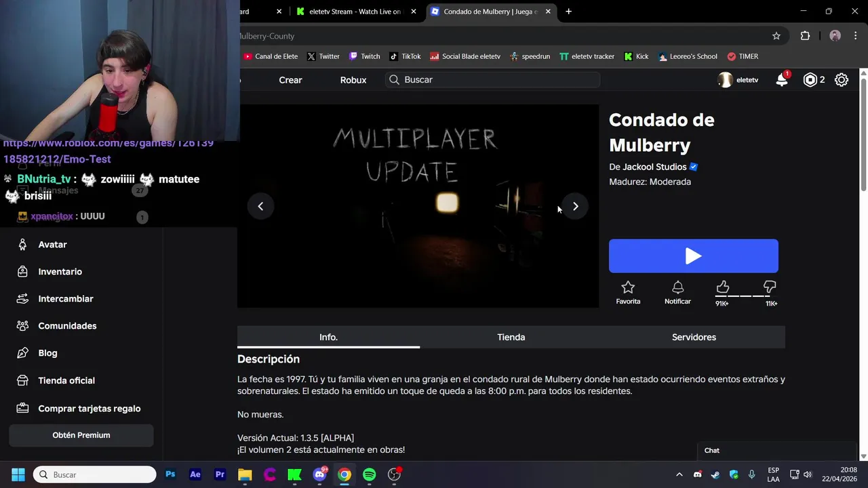Open Photoshop from the taskbar
The height and width of the screenshot is (488, 868).
pyautogui.click(x=170, y=474)
